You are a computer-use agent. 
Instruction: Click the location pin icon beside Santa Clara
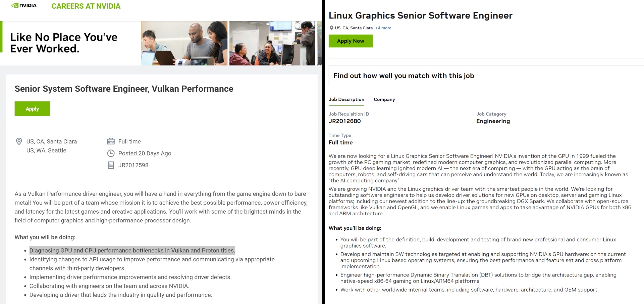point(19,141)
